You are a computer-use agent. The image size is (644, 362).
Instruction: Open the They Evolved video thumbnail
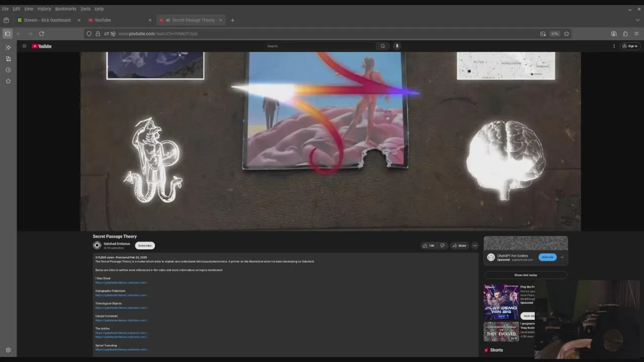pyautogui.click(x=501, y=332)
